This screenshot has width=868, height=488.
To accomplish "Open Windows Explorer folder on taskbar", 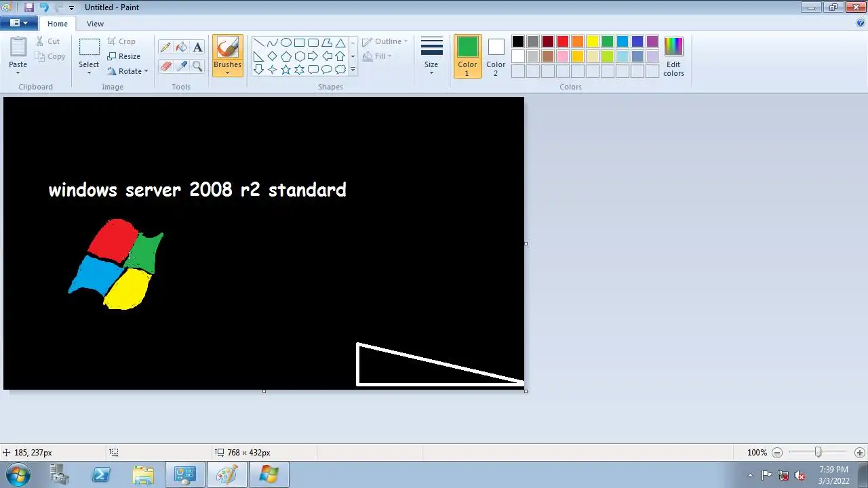I will (142, 474).
